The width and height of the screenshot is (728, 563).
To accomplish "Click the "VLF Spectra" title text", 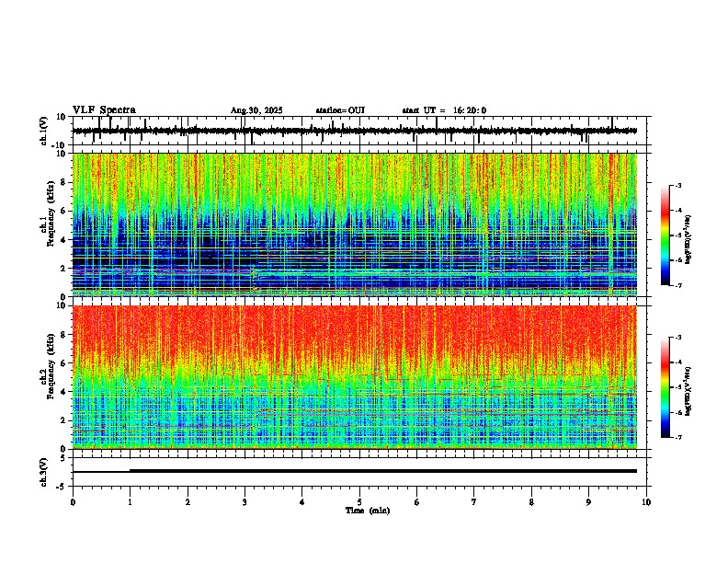I will pyautogui.click(x=104, y=110).
